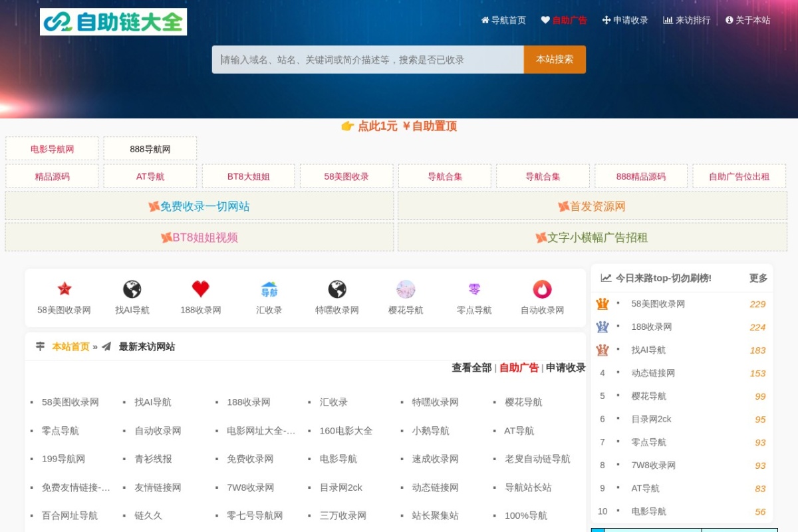Open 小鹅导航 in latest visitors list
The width and height of the screenshot is (798, 532).
coord(430,431)
